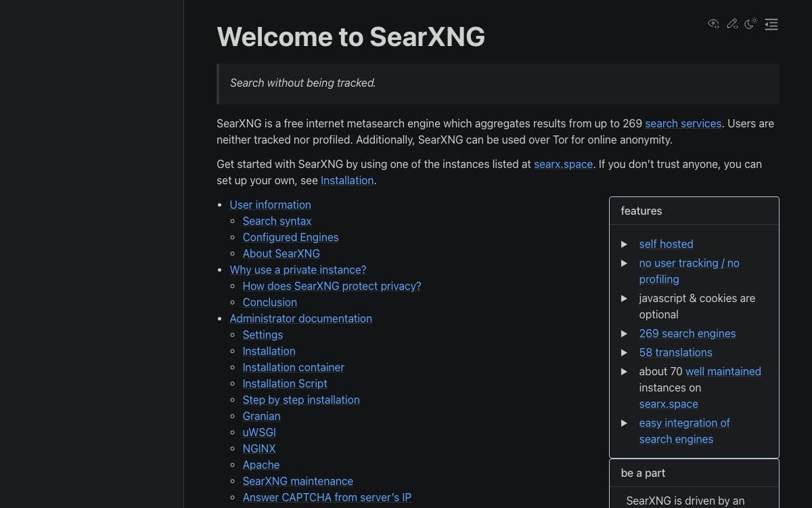Screen dimensions: 812x508
Task: Go to Search syntax page
Action: coord(277,221)
